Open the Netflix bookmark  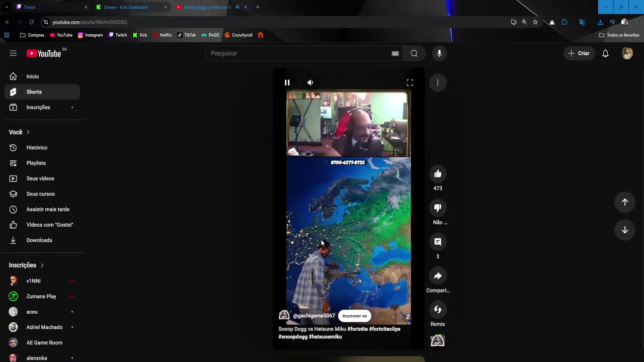coord(162,35)
